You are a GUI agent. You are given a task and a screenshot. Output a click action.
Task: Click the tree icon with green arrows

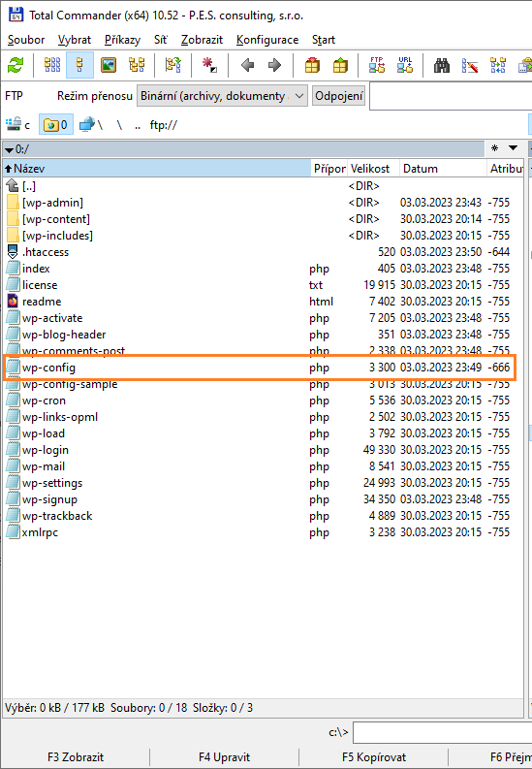pyautogui.click(x=172, y=65)
